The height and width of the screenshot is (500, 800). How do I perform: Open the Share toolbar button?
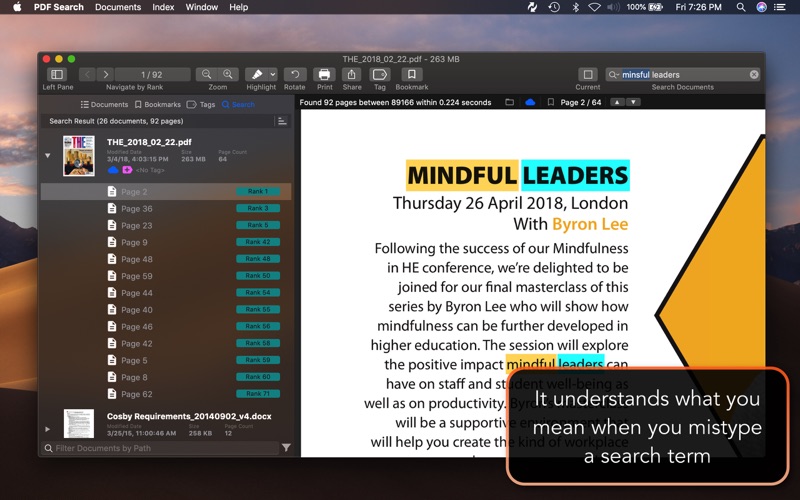point(352,74)
